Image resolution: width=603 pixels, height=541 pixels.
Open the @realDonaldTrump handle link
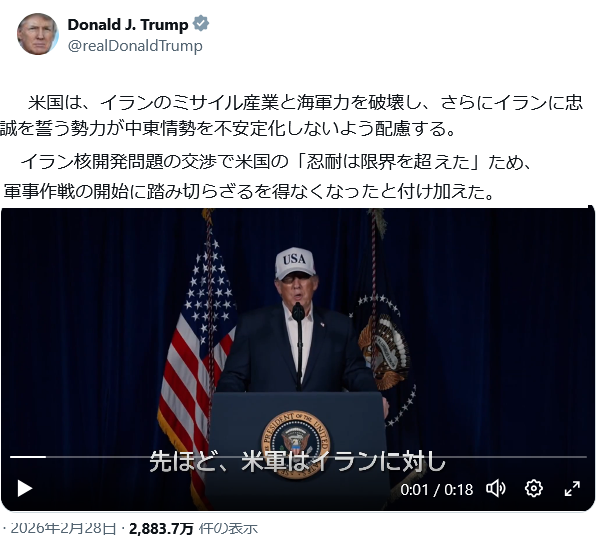135,46
